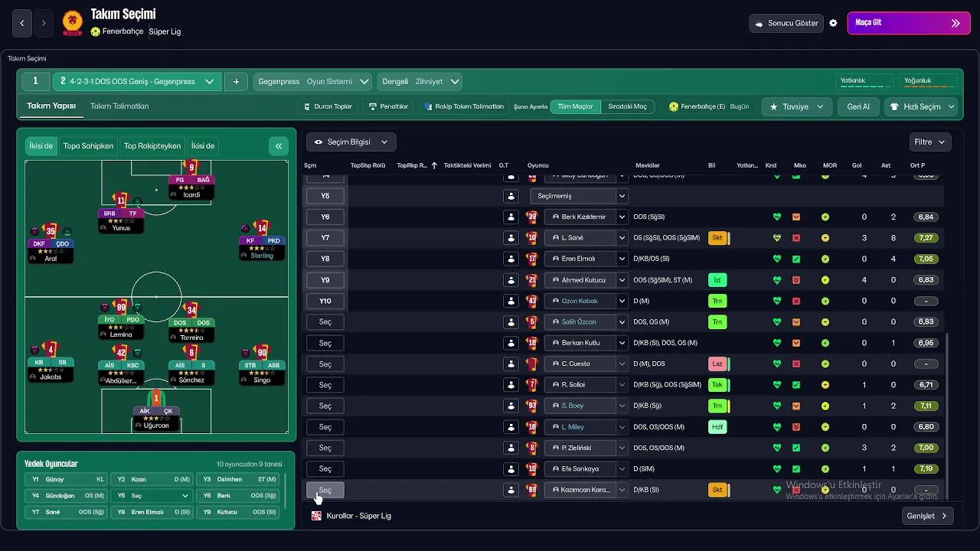Open settings gear next to Sonucu Göster
Screen dimensions: 980x551
click(x=833, y=23)
